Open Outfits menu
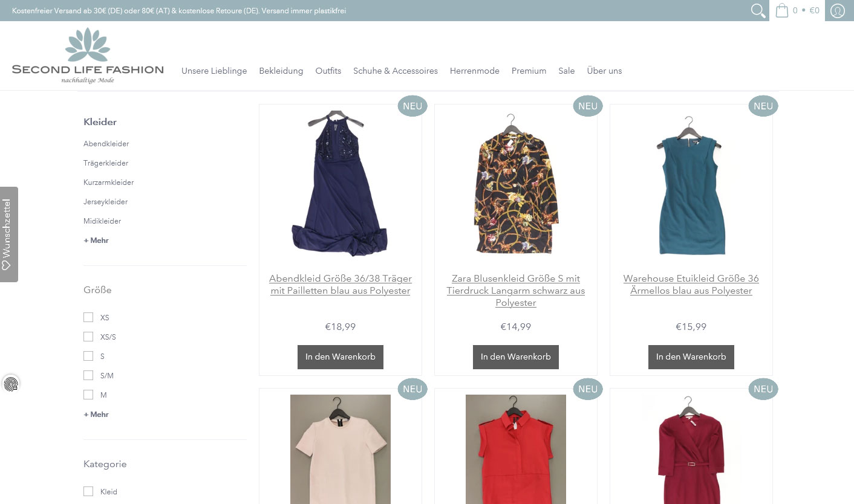Viewport: 854px width, 504px height. click(328, 71)
